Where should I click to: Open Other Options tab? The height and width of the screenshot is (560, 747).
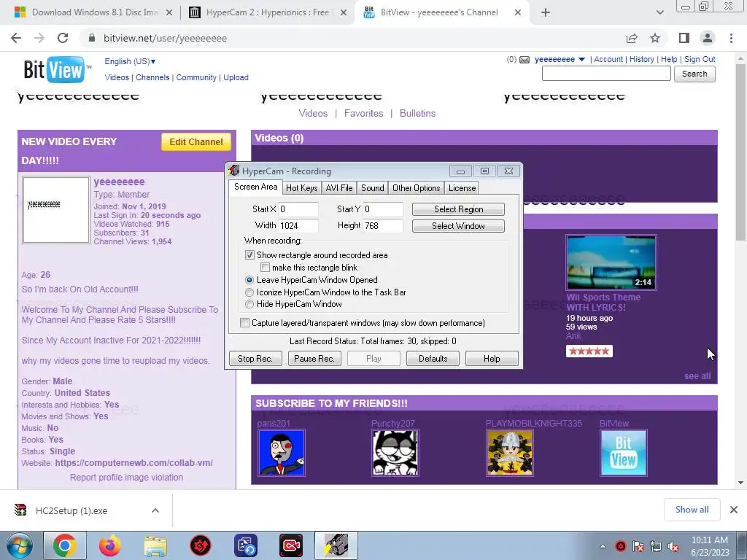click(x=417, y=188)
